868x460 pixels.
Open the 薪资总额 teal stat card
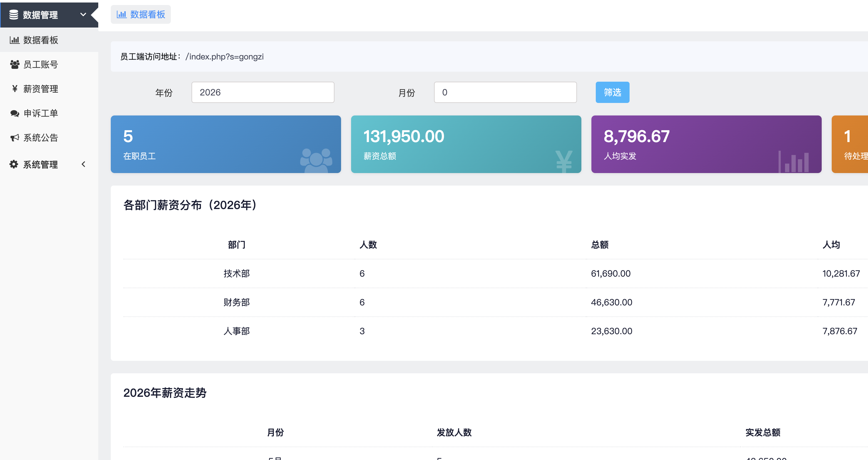466,144
